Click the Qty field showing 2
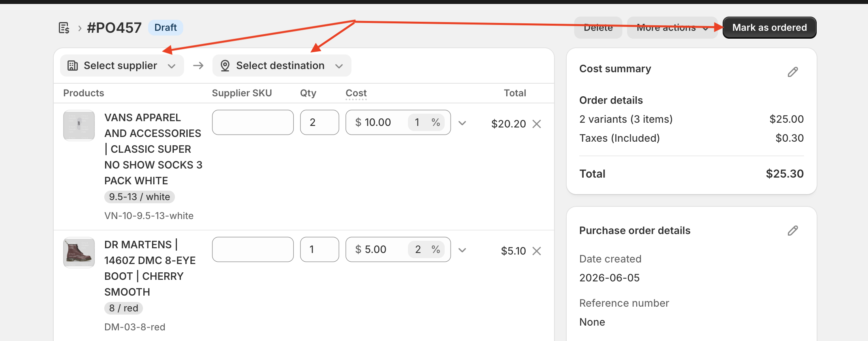 (319, 122)
